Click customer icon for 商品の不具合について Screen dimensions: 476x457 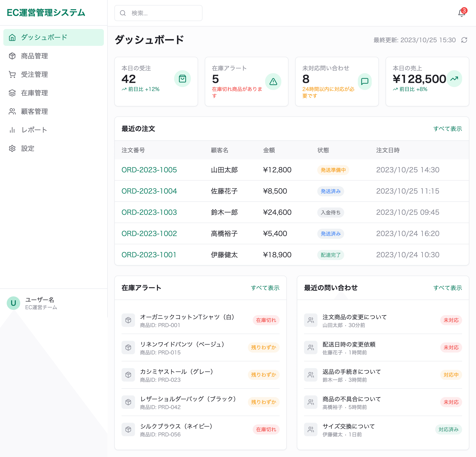tap(311, 402)
